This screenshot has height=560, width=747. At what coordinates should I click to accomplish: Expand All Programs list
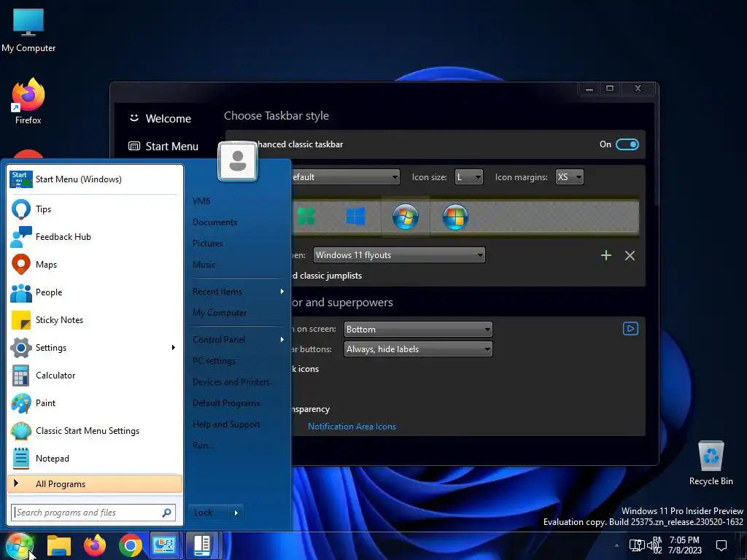(x=95, y=484)
